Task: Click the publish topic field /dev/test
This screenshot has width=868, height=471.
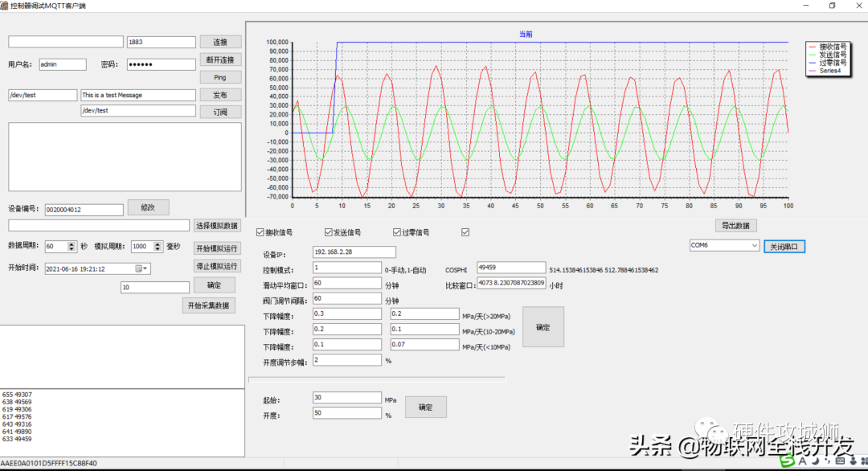Action: tap(43, 95)
